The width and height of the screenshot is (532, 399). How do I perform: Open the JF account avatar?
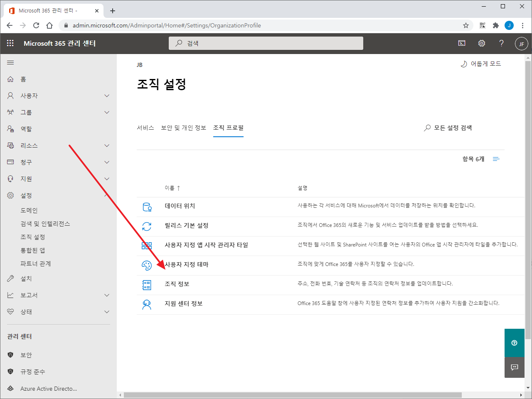(x=521, y=44)
